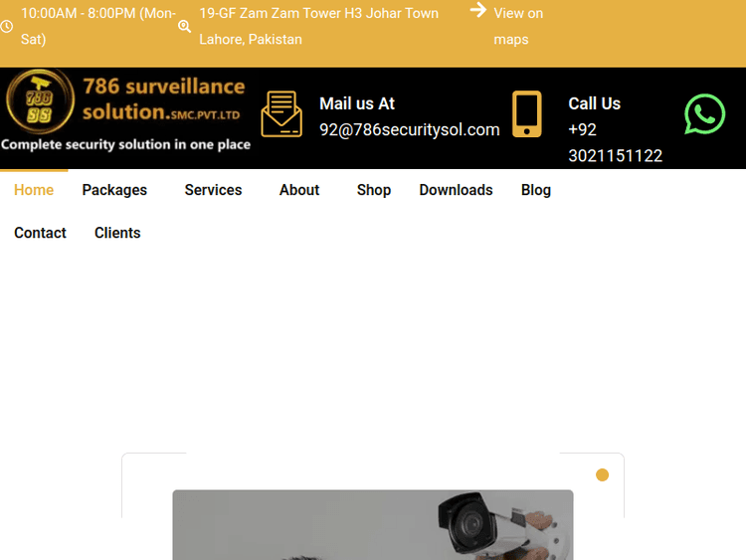This screenshot has width=746, height=560.
Task: Expand the Services menu
Action: click(x=213, y=190)
